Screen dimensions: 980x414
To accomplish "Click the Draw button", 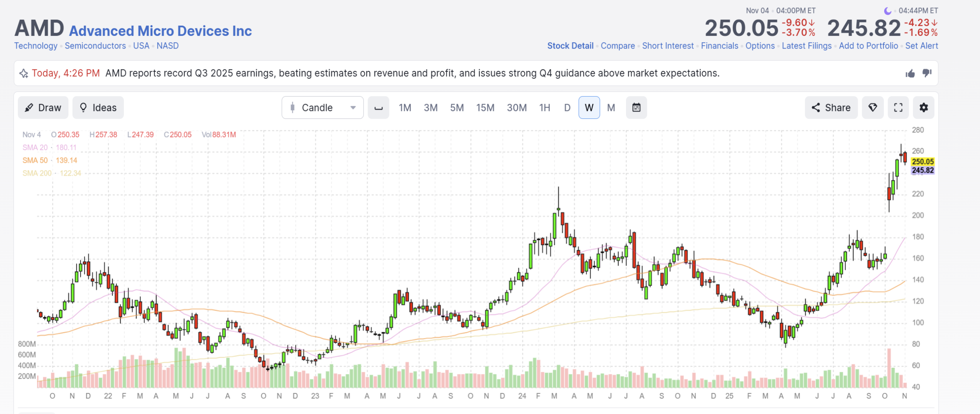I will 43,107.
